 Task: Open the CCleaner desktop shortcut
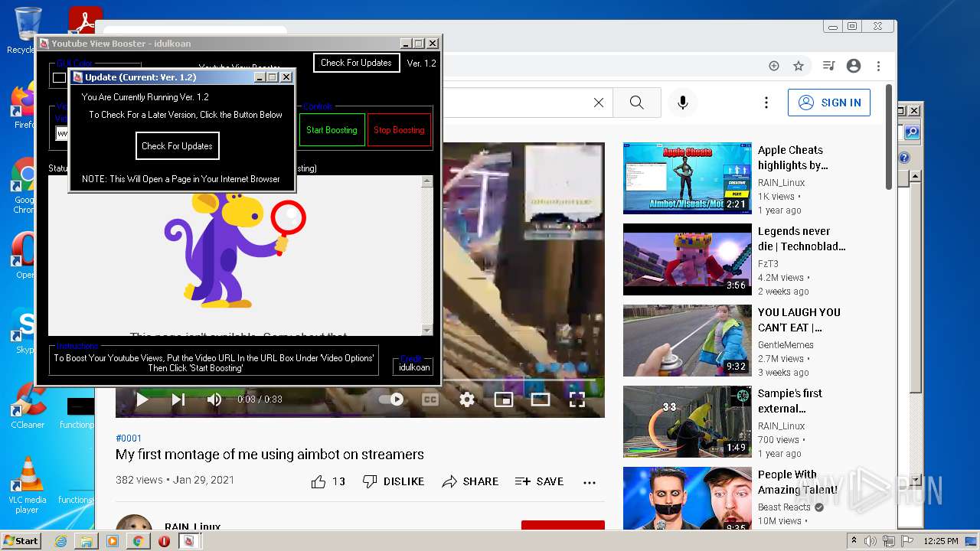(28, 406)
